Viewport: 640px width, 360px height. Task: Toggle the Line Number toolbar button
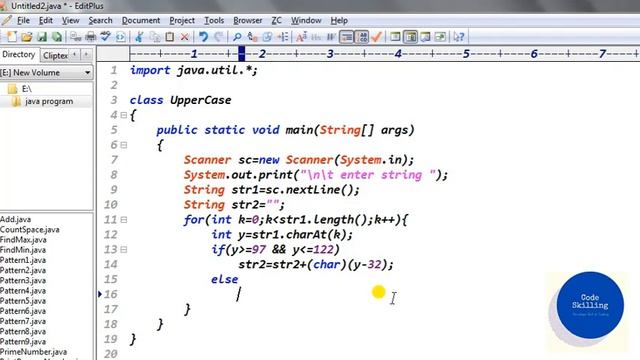(x=362, y=37)
